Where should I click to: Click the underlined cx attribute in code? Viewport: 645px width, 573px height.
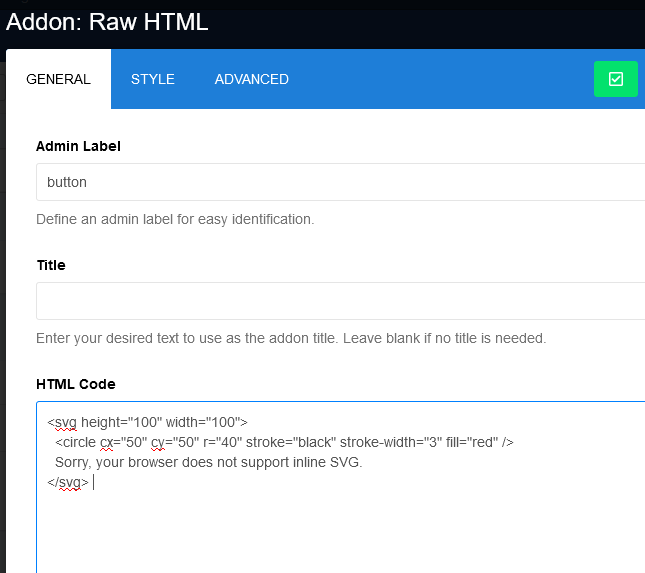click(106, 442)
